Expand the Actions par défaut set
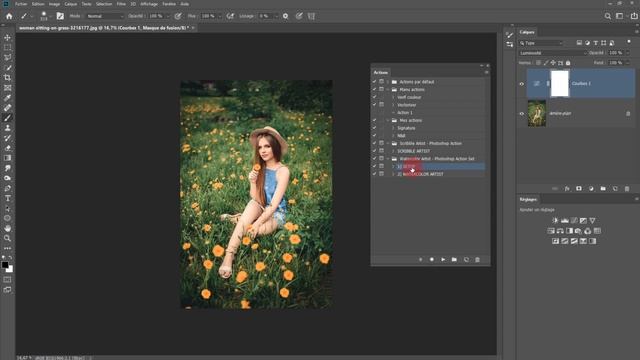This screenshot has height=360, width=640. [x=388, y=82]
